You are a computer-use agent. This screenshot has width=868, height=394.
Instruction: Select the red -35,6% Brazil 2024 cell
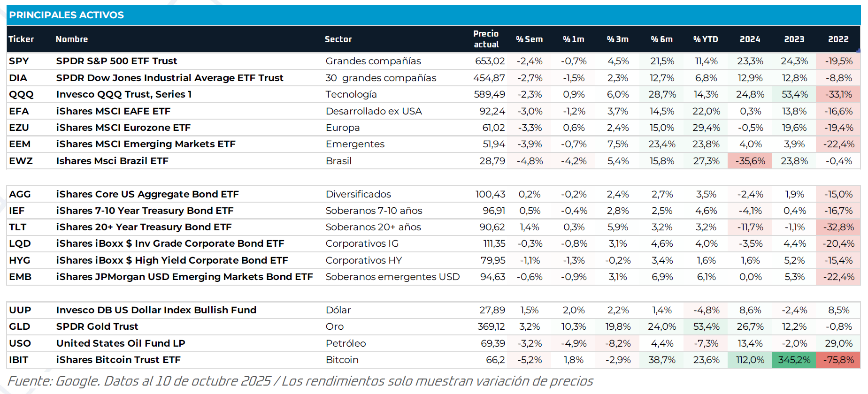pos(750,161)
